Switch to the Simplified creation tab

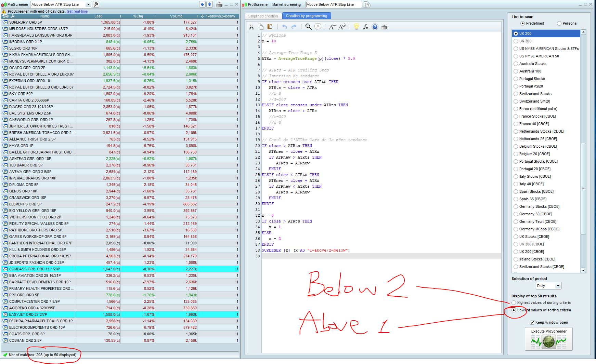263,16
